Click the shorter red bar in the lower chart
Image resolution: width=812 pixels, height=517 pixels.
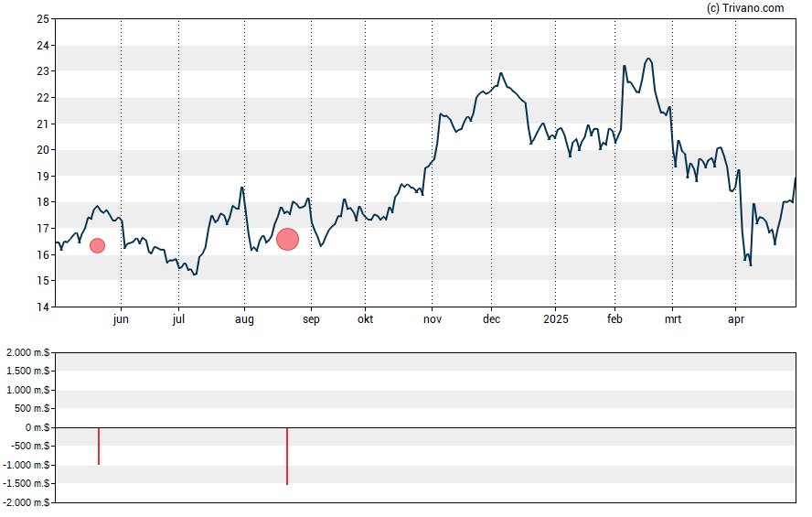coord(99,446)
